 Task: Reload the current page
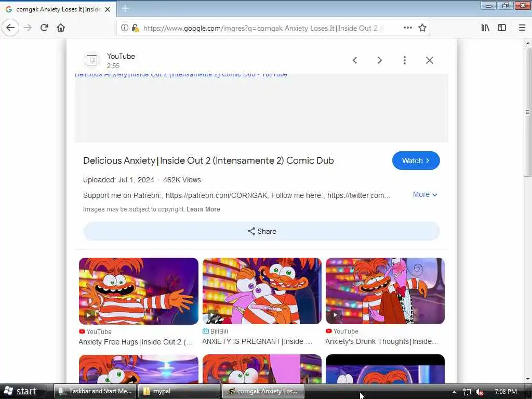click(x=45, y=28)
